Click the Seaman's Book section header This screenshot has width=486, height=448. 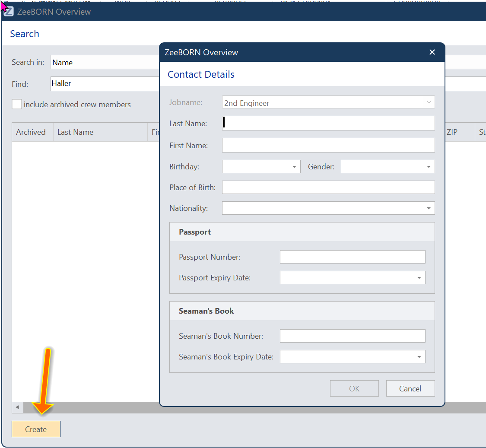(x=302, y=311)
